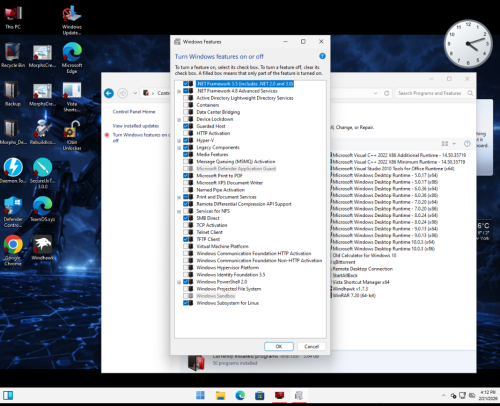Click Cancel in Windows Features dialog

(311, 346)
